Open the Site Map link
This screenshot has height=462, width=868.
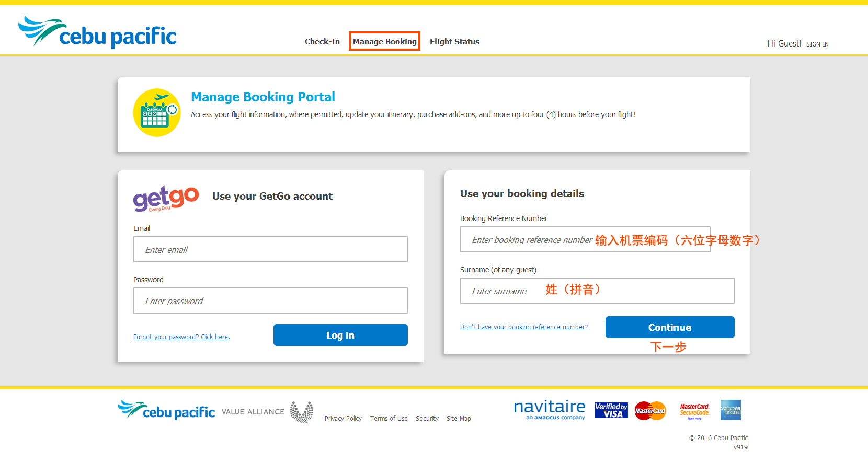[x=459, y=419]
